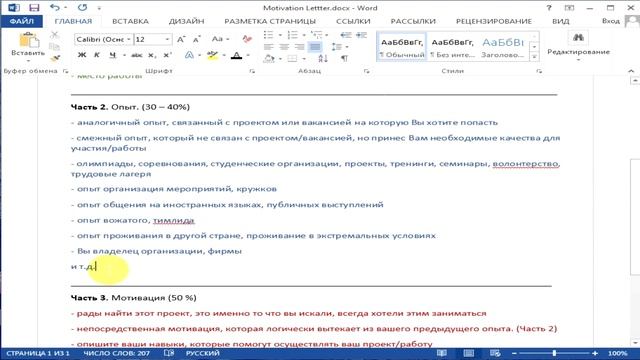Open the ФАЙЛ tab
The width and height of the screenshot is (640, 360).
(x=22, y=21)
